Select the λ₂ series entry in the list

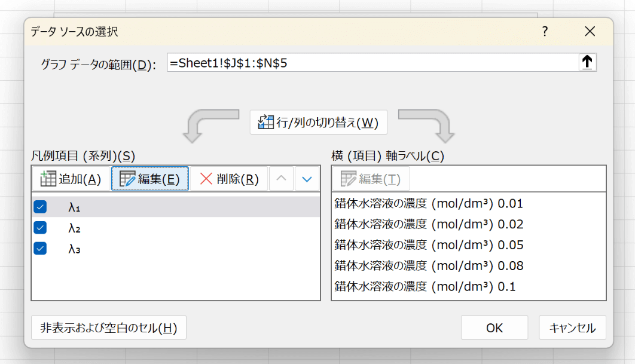click(75, 228)
